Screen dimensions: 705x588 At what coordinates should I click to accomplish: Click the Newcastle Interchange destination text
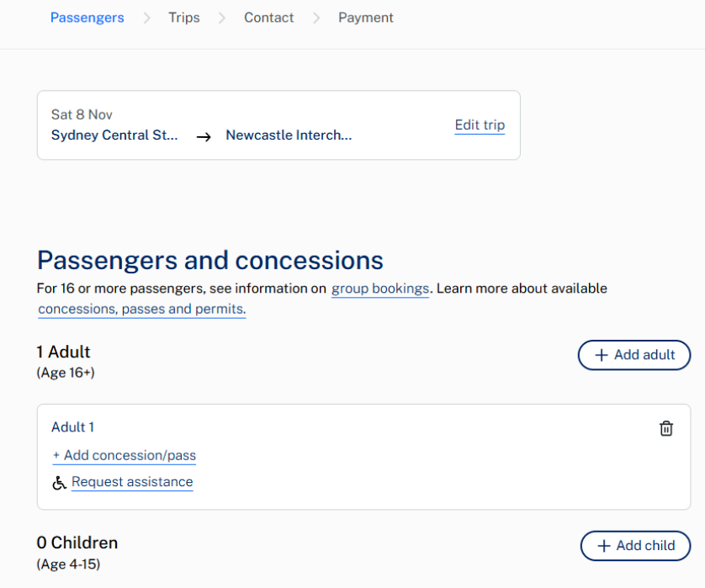(x=289, y=135)
